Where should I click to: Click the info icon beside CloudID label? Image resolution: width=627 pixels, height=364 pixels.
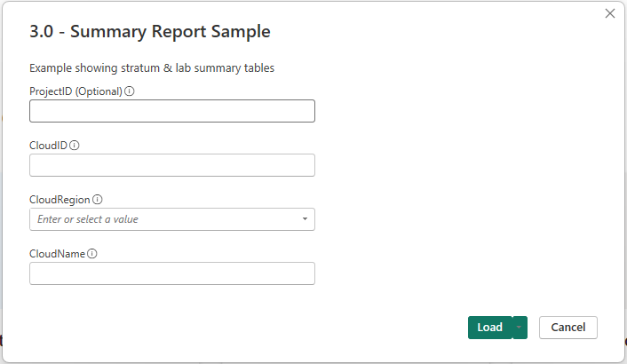(x=75, y=146)
